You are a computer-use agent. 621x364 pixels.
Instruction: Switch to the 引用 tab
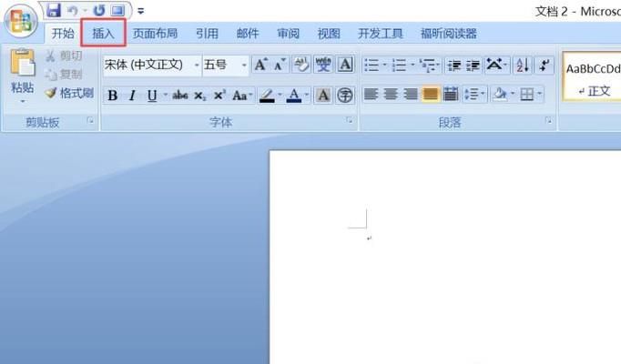(x=207, y=34)
